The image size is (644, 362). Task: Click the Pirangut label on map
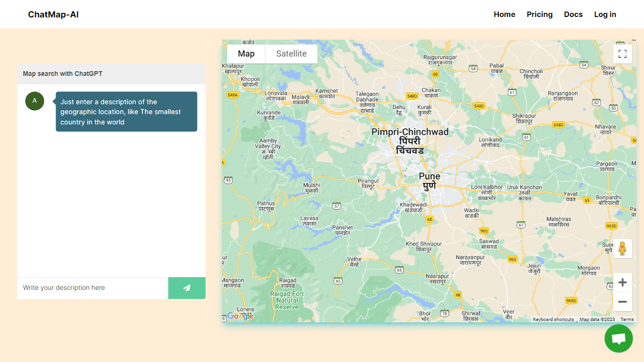368,183
